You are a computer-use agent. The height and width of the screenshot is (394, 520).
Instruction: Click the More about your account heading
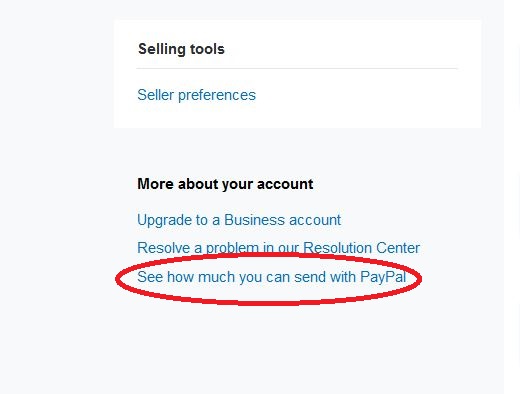(225, 184)
